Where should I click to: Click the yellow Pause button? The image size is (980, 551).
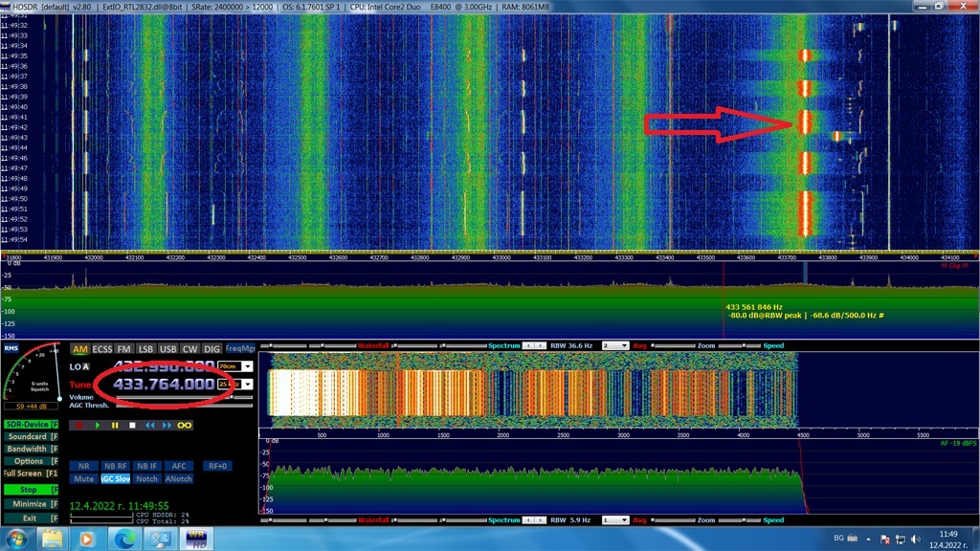click(114, 425)
